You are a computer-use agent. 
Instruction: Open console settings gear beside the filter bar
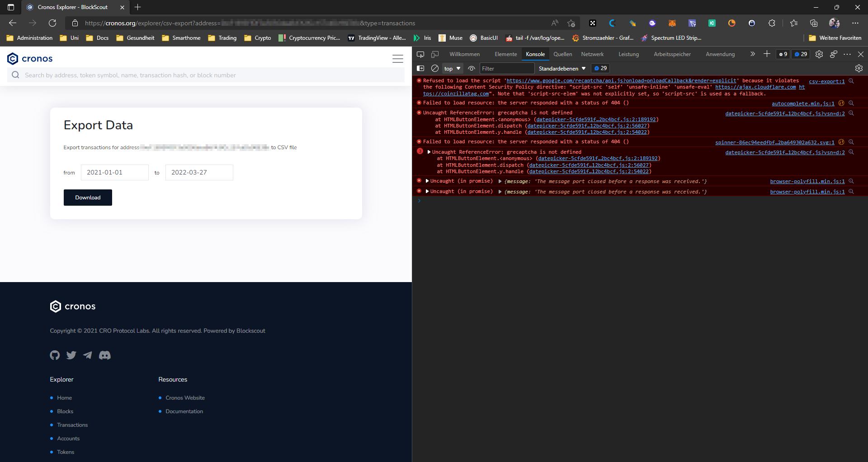[859, 68]
